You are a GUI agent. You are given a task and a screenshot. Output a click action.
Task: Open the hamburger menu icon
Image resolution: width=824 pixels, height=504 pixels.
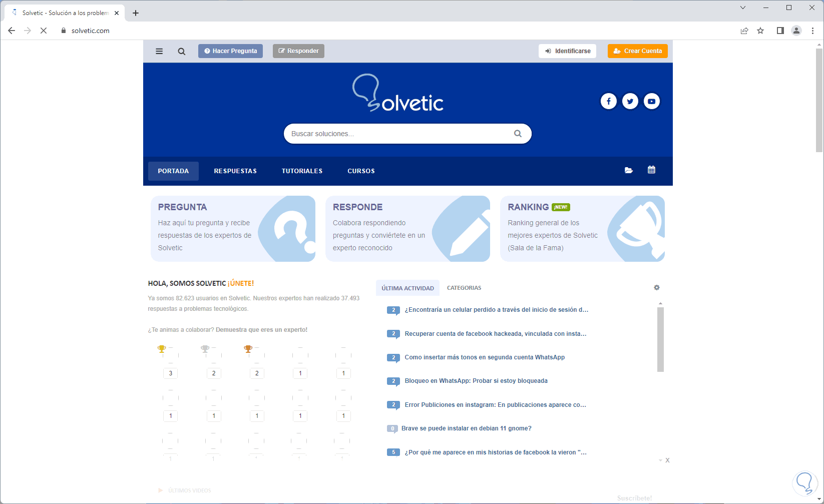click(x=159, y=51)
